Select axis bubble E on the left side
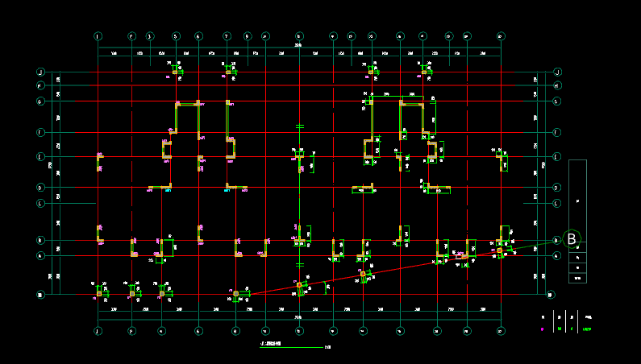Screen dimensions: 641x364 pyautogui.click(x=40, y=157)
